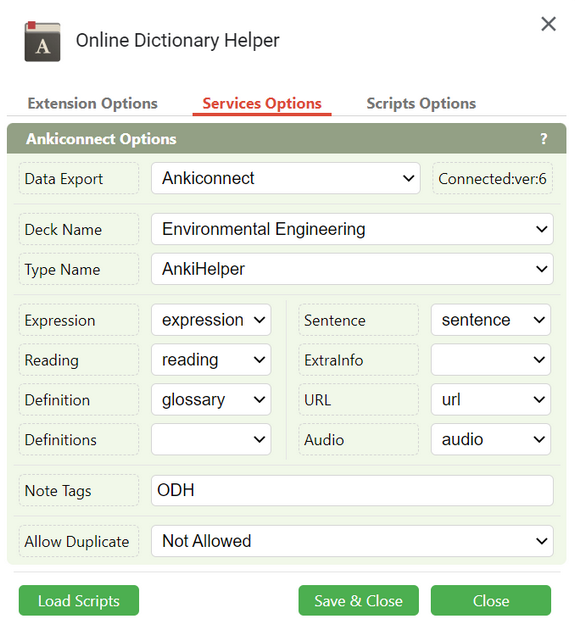Open the Reading field dropdown

[x=211, y=360]
